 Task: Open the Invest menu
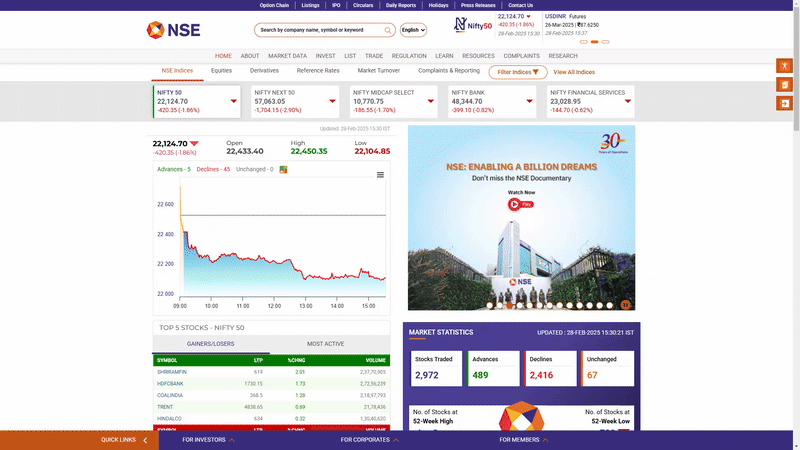(326, 56)
